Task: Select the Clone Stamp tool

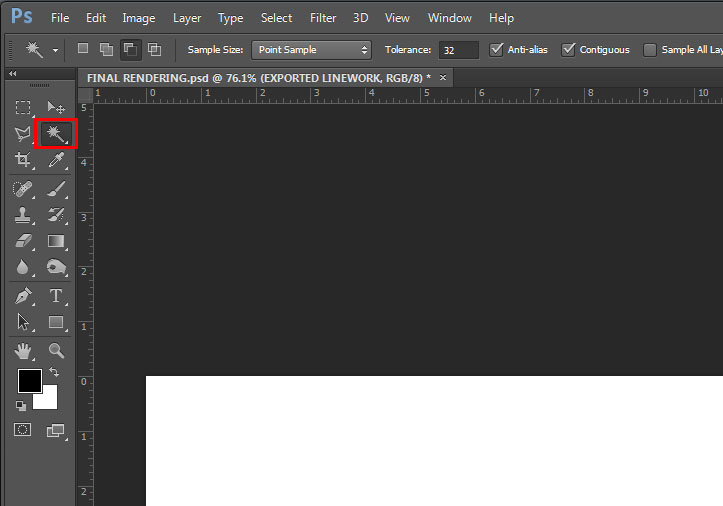Action: tap(23, 215)
